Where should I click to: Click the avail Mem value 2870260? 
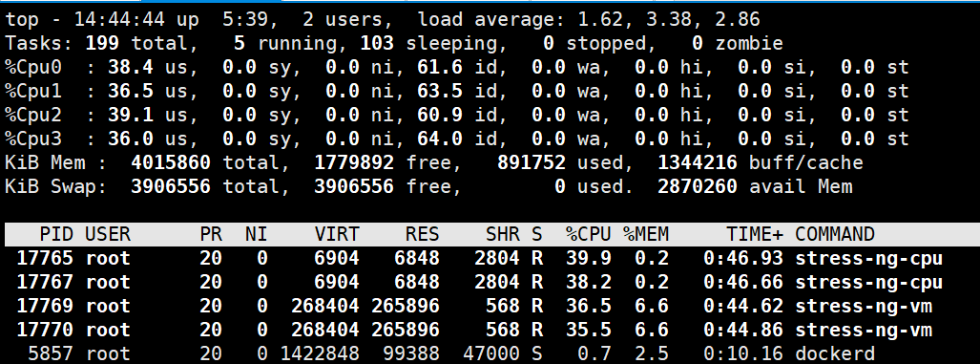click(x=697, y=187)
